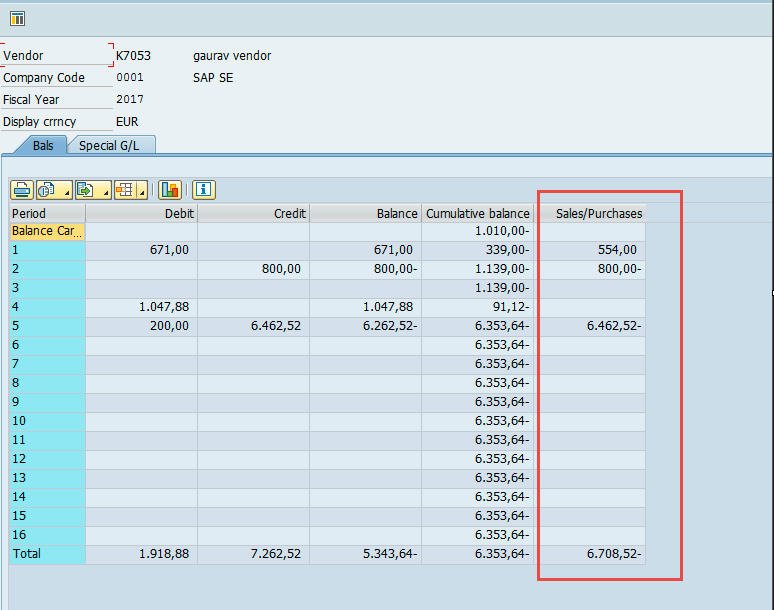The height and width of the screenshot is (610, 774).
Task: Select the Cumulative balance column header
Action: [478, 213]
